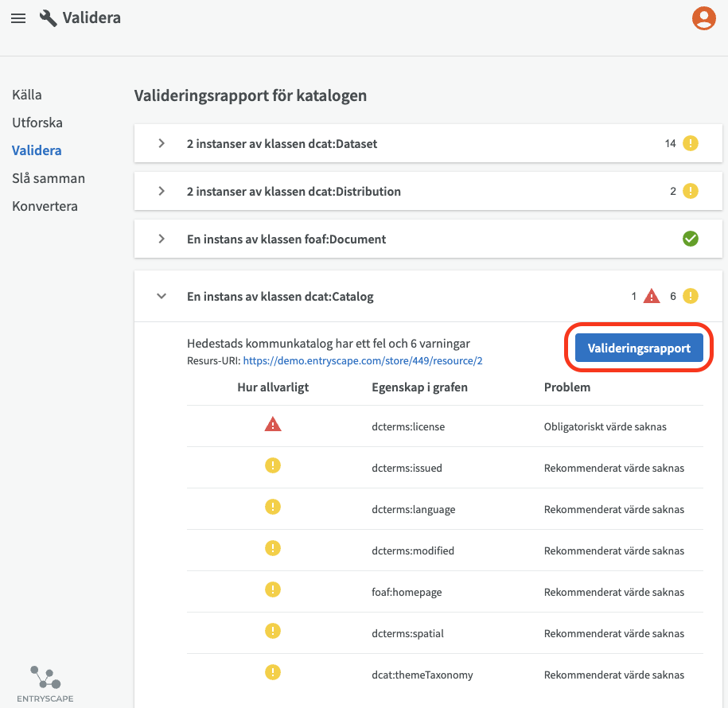Click the Validera wrench icon
The image size is (728, 708).
48,18
